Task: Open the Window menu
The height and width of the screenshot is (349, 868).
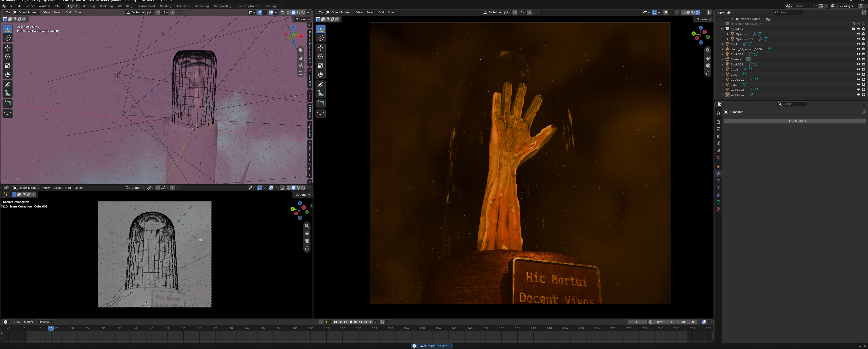Action: 44,6
